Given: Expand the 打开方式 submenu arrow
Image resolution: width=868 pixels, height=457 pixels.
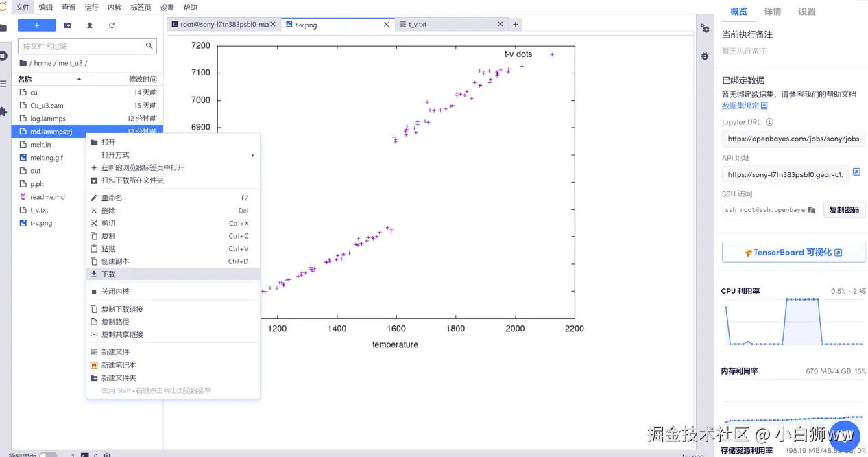Looking at the screenshot, I should (252, 155).
